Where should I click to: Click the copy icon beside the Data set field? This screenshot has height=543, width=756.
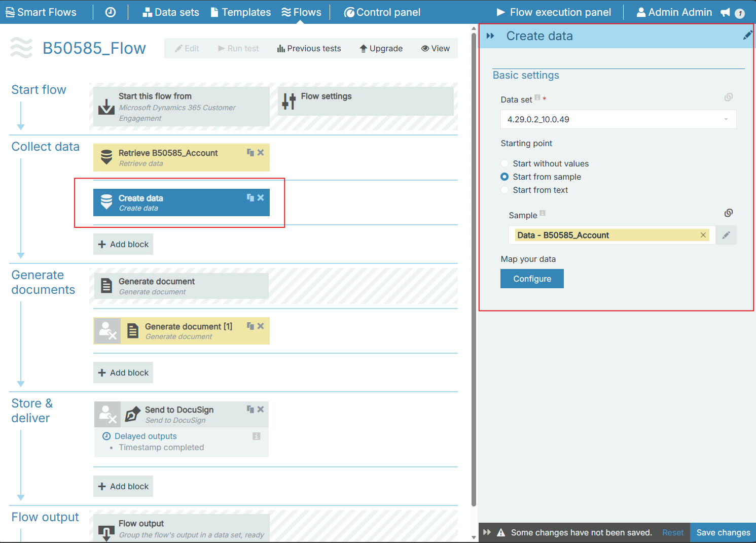[729, 97]
